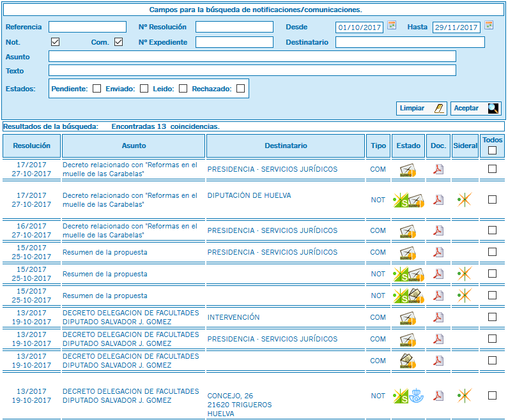Click the Aceptar search button

coord(476,109)
